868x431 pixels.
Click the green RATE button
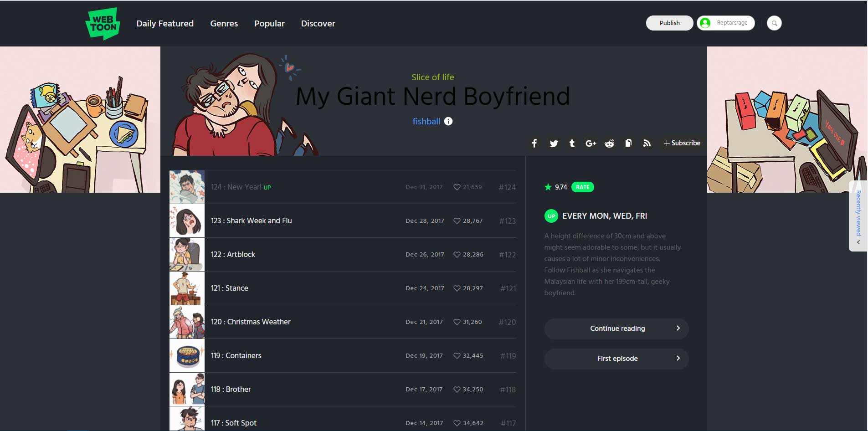[582, 187]
